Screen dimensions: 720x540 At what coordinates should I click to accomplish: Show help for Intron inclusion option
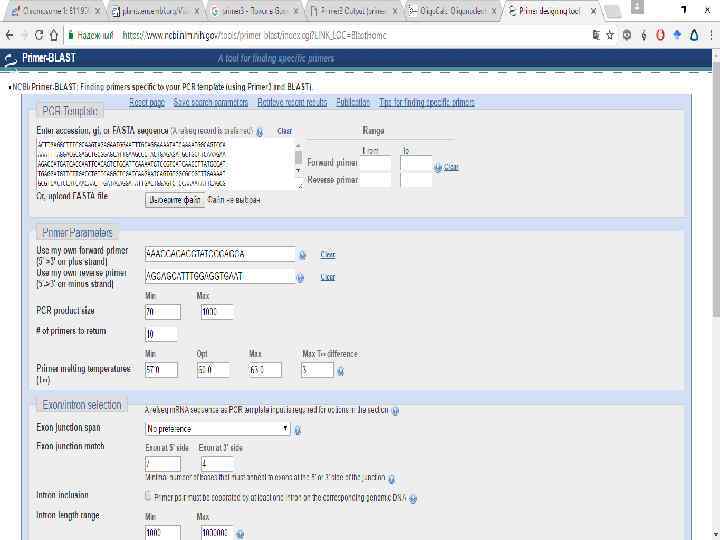(x=413, y=499)
